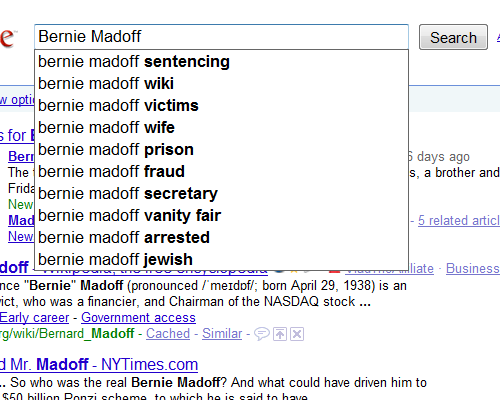Viewport: 500px width, 400px height.
Task: Open the Similar link under Wikipedia result
Action: coord(222,334)
